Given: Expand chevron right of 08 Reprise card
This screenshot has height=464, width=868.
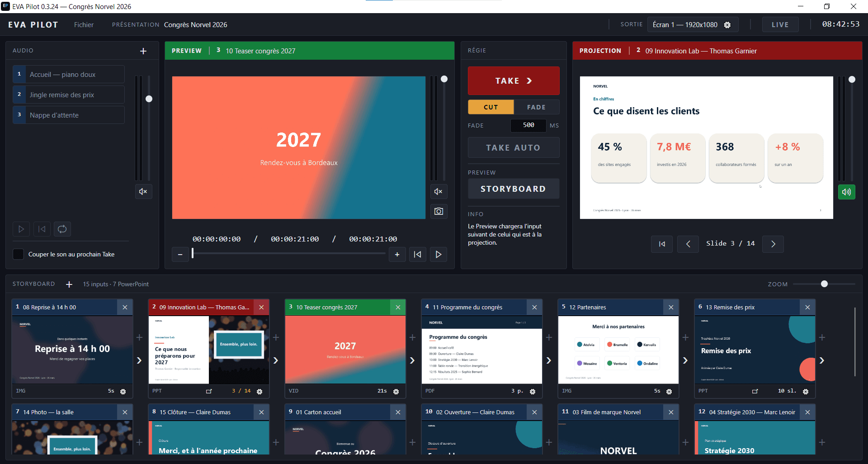Looking at the screenshot, I should pos(139,360).
